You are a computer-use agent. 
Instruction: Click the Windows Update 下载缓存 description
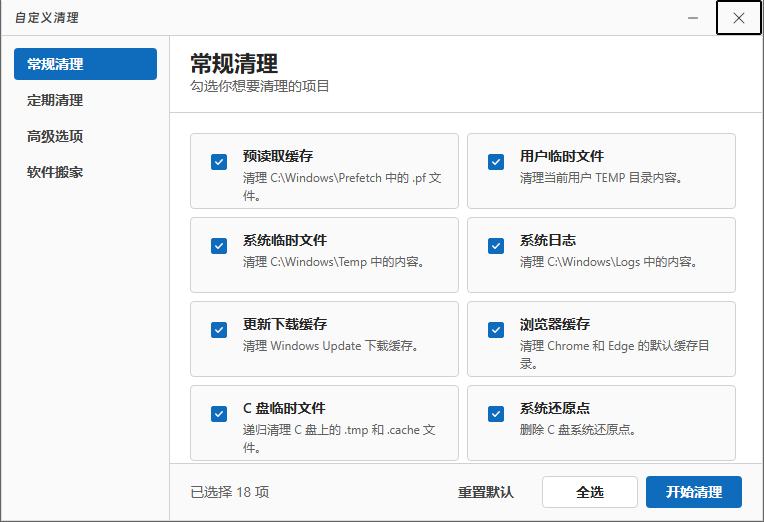click(331, 346)
